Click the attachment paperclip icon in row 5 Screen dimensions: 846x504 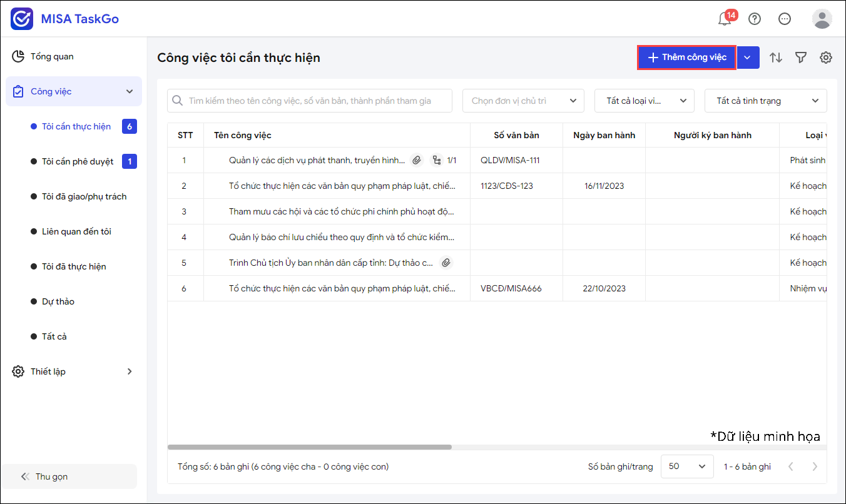tap(446, 263)
